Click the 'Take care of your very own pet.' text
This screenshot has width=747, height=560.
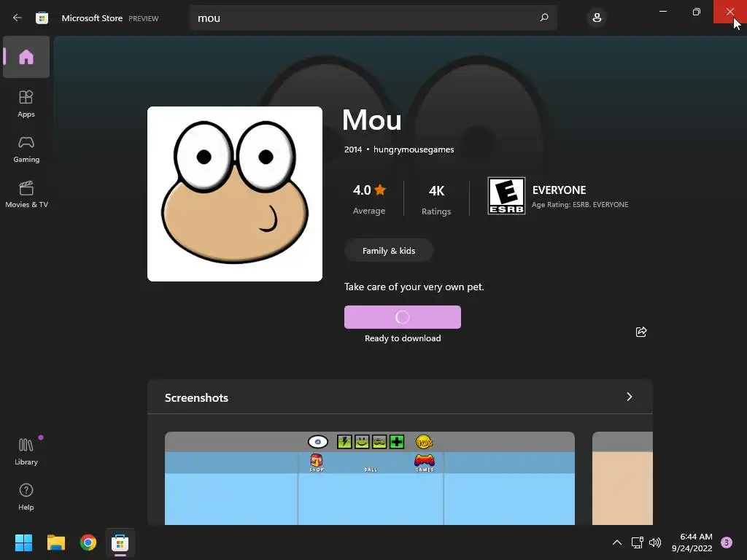[414, 287]
